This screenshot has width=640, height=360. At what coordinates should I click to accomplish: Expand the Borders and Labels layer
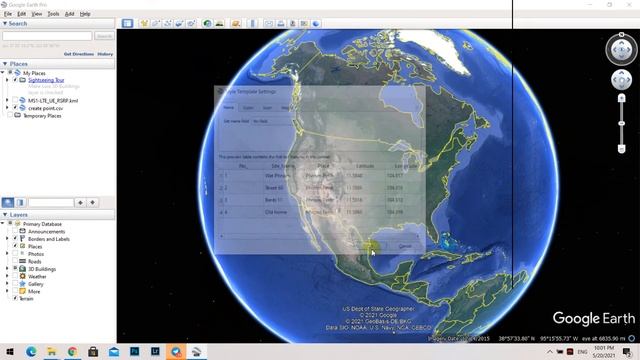7,239
